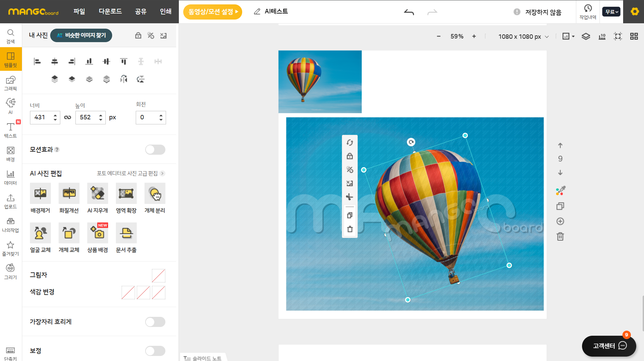Open the 얼굴 교체 face swap tool
This screenshot has width=644, height=361.
(40, 238)
